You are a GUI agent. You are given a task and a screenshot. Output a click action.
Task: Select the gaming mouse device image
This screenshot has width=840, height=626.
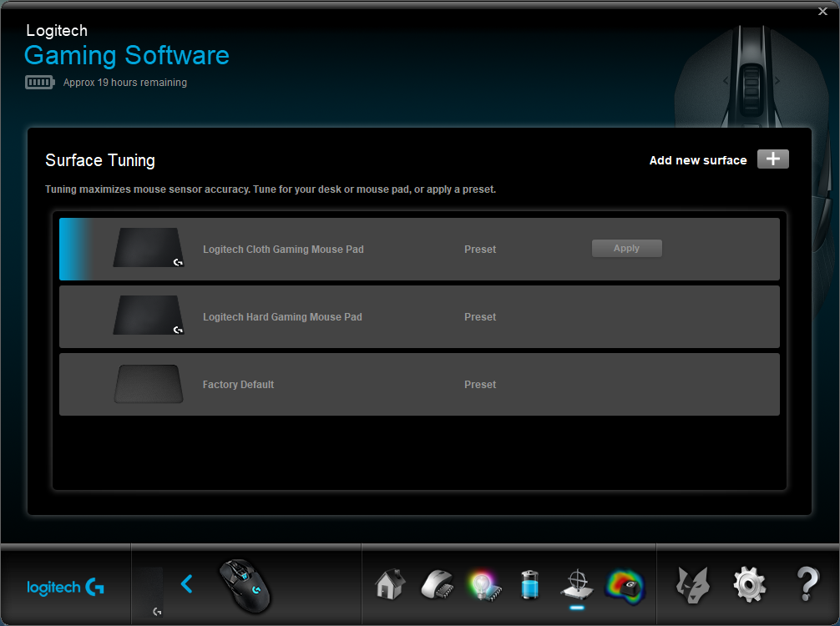pos(245,586)
